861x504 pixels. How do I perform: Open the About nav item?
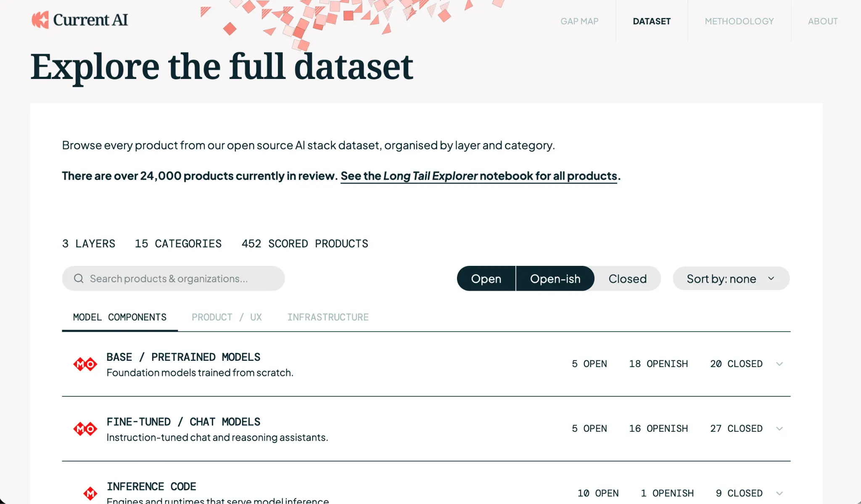point(823,21)
